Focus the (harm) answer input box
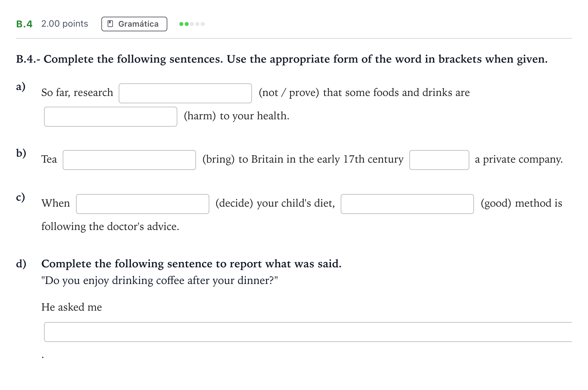The width and height of the screenshot is (588, 390). point(111,117)
